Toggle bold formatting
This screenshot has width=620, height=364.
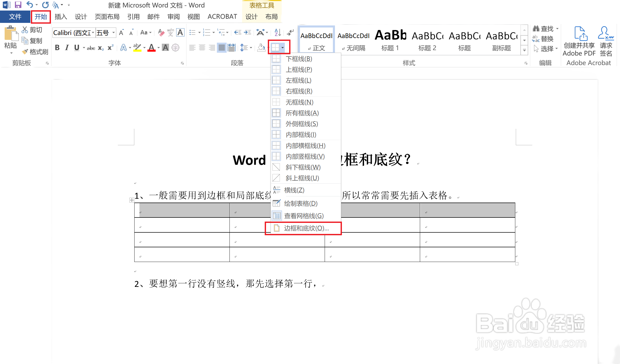[x=57, y=47]
